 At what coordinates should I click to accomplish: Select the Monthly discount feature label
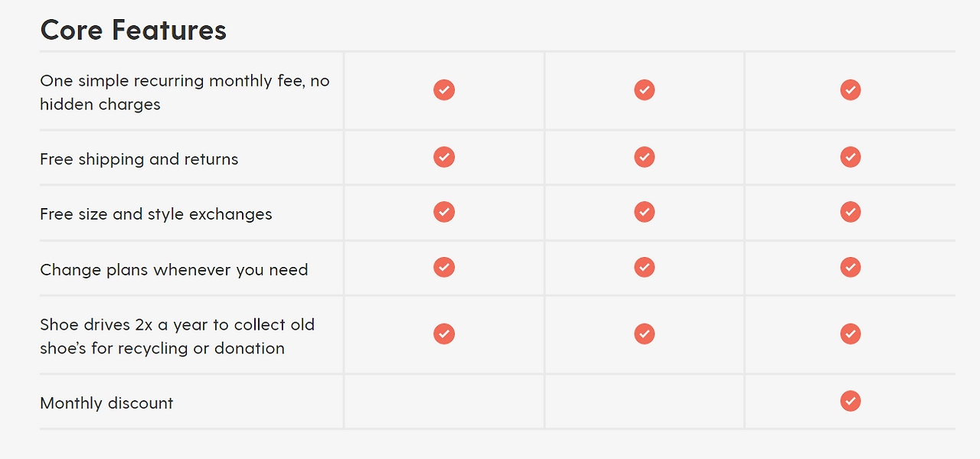pyautogui.click(x=106, y=403)
